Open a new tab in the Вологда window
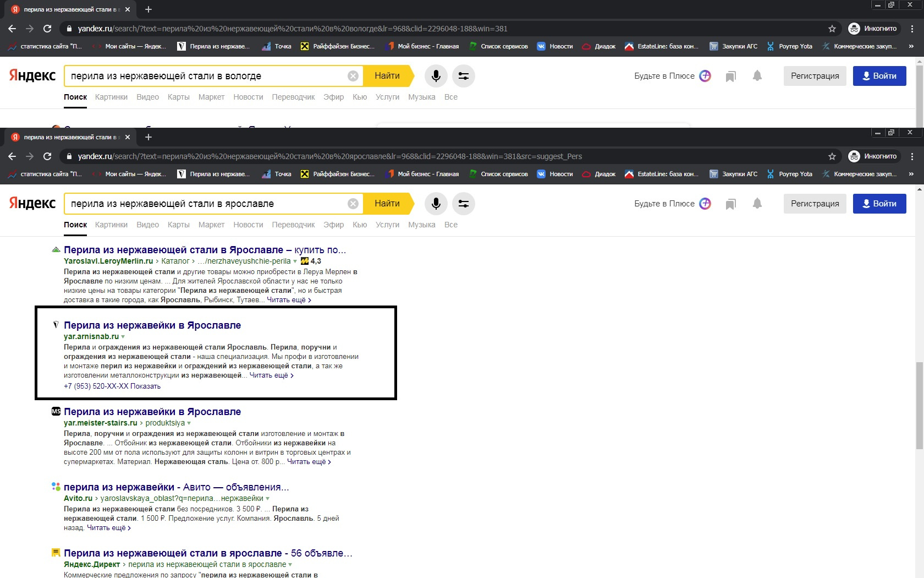 tap(148, 9)
